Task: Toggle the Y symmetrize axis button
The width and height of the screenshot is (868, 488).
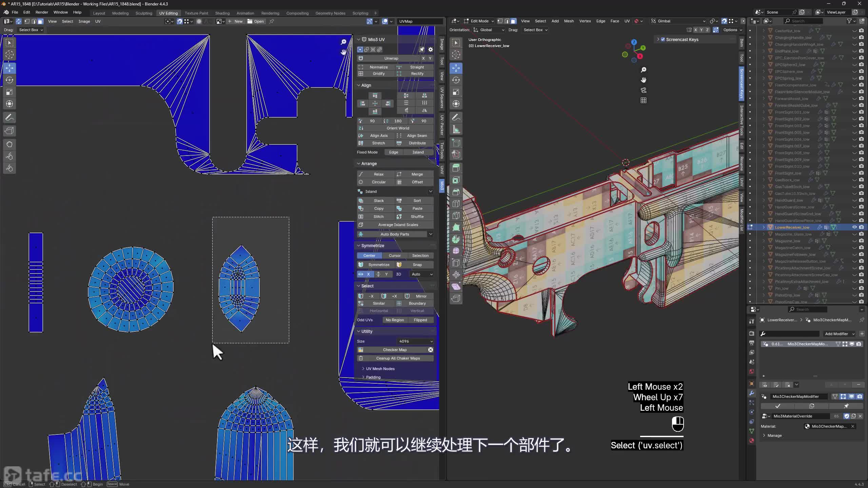Action: point(383,274)
